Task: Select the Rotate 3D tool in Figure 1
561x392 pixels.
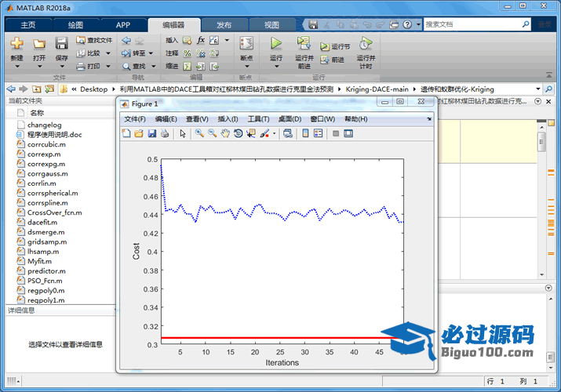Action: tap(238, 133)
